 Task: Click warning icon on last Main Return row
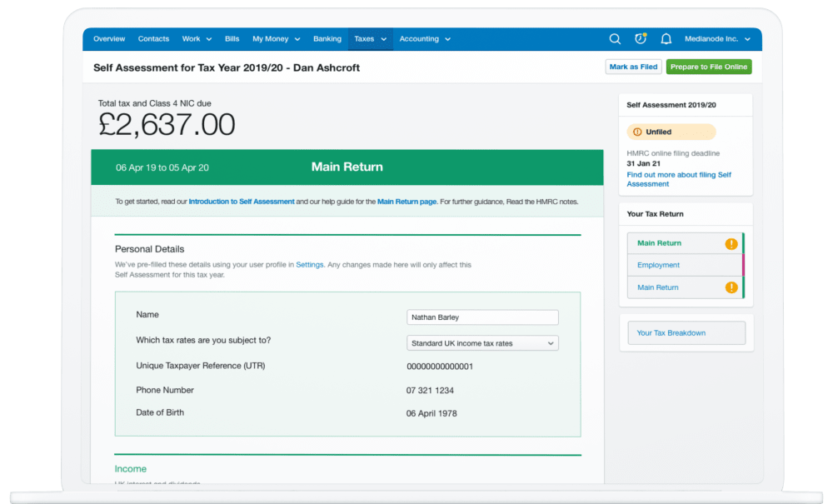(731, 287)
